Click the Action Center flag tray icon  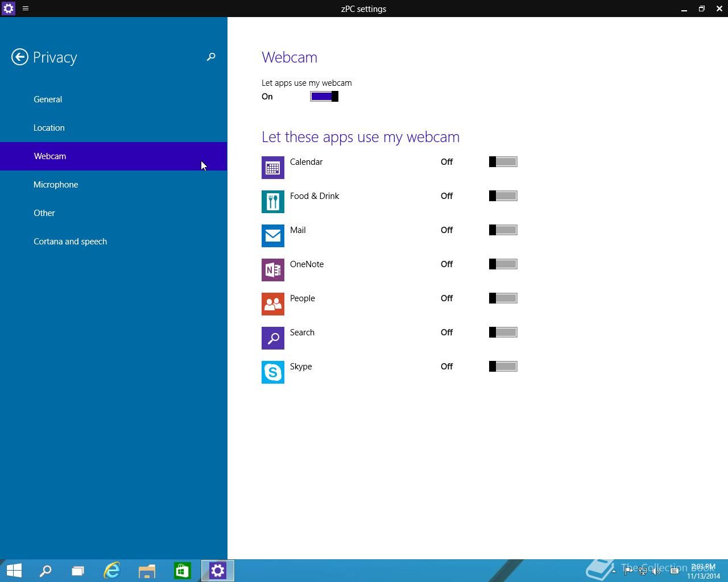[628, 571]
